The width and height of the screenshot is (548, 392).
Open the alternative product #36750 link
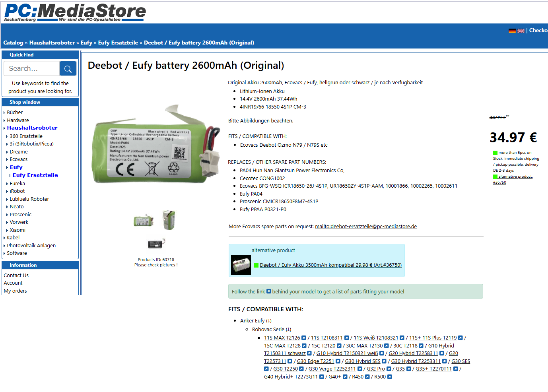pyautogui.click(x=513, y=179)
